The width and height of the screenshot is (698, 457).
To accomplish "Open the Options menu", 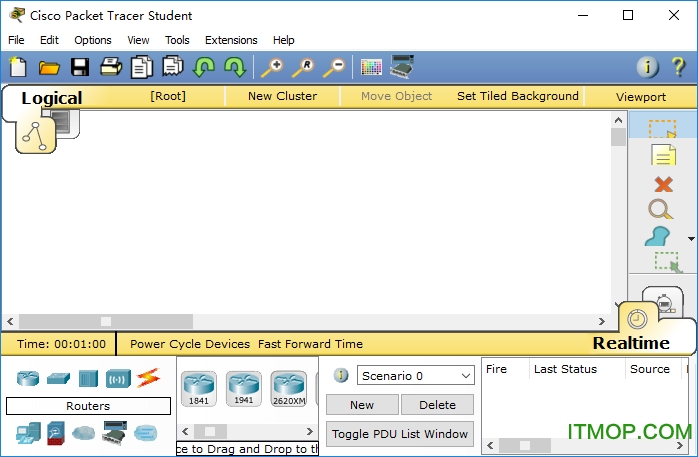I will click(93, 40).
